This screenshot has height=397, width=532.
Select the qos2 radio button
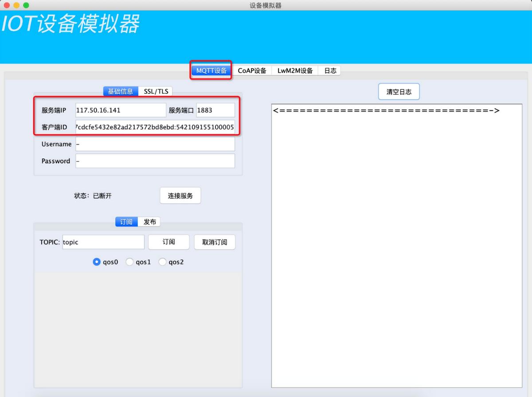coord(171,262)
